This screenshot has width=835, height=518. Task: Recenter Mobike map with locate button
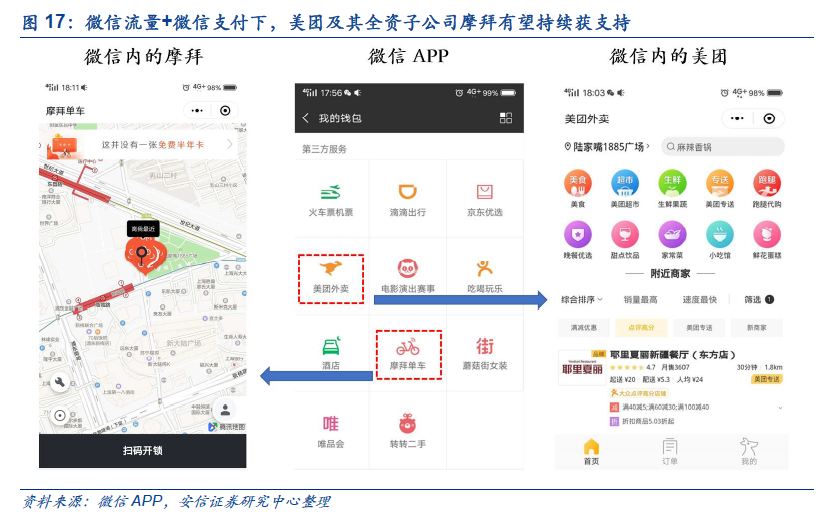[60, 416]
